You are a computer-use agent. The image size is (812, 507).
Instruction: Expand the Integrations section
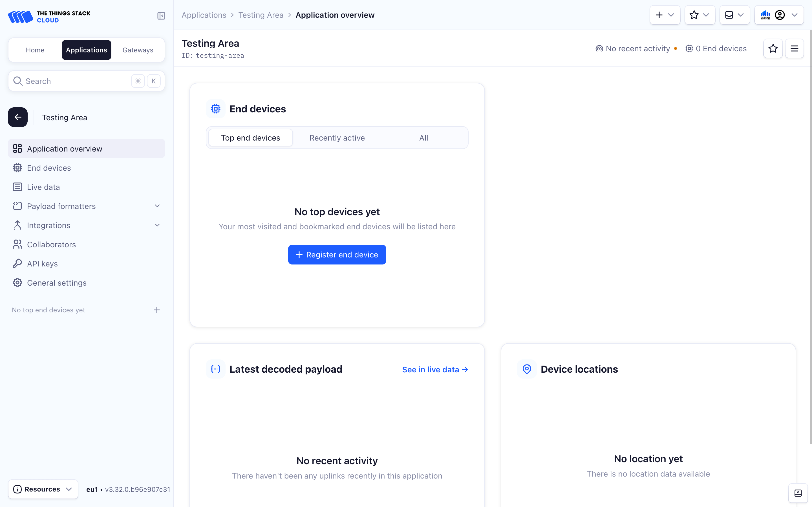[x=157, y=225]
